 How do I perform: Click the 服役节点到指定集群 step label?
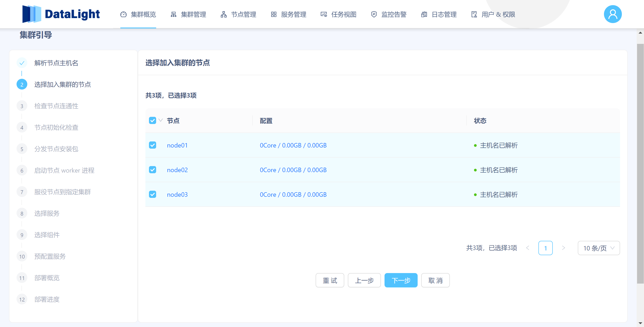[x=62, y=192]
